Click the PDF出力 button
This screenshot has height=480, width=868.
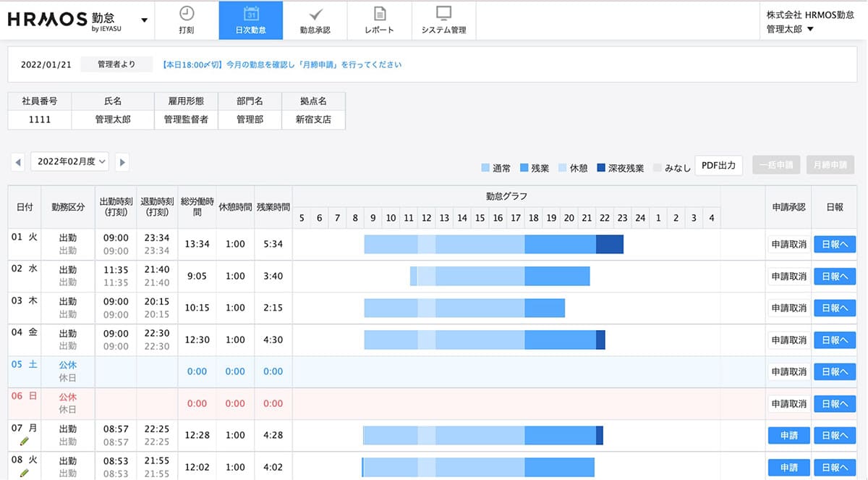click(718, 165)
